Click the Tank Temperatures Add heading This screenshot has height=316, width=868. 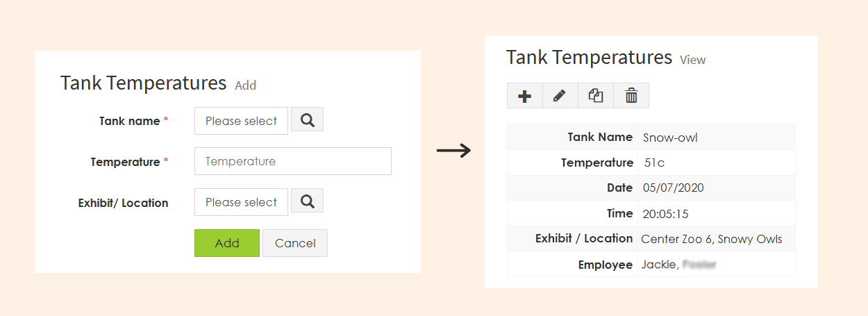(158, 83)
